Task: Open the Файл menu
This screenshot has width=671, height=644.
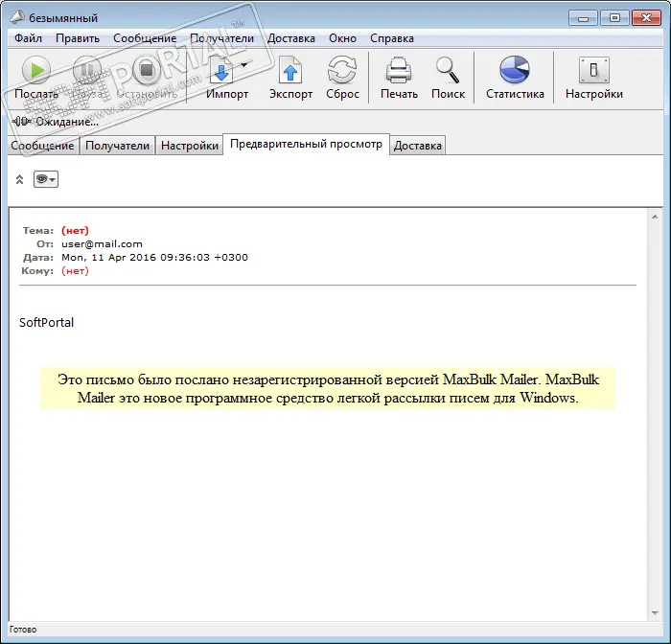Action: (28, 38)
